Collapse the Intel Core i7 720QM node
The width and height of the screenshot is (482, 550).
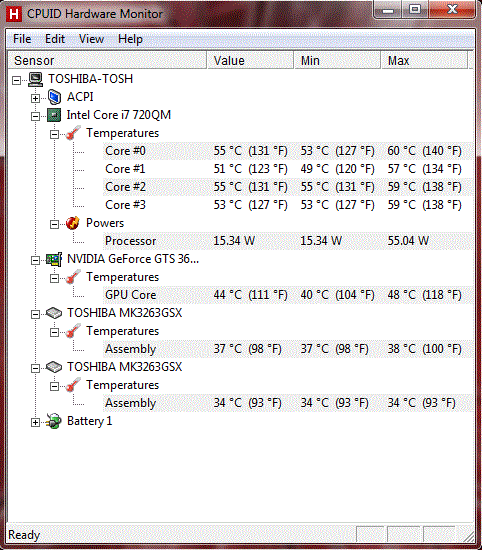(35, 116)
